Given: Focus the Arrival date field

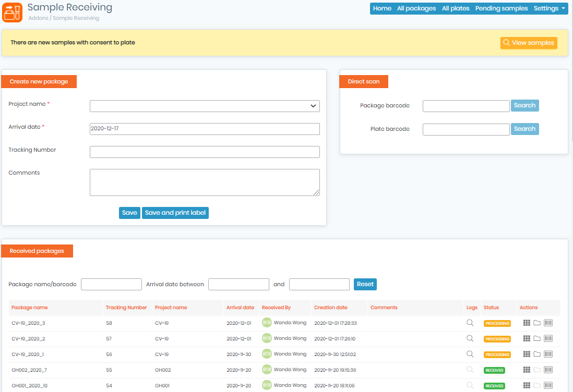Looking at the screenshot, I should click(205, 129).
